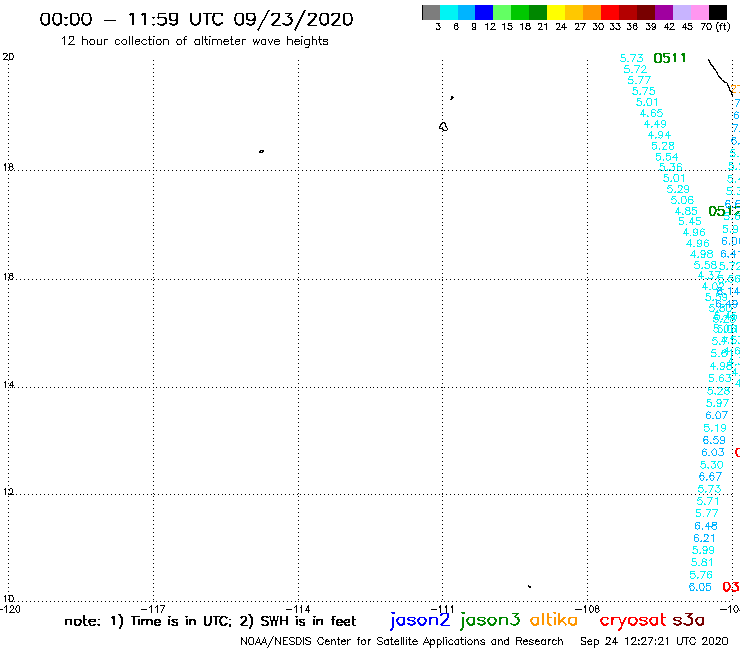Click wave height value 5.72

click(x=635, y=69)
